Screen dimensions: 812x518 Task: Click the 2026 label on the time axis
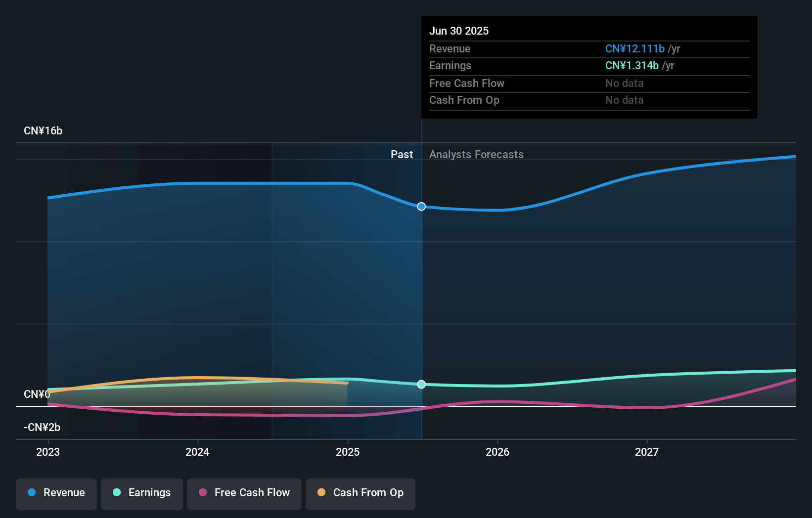pyautogui.click(x=498, y=452)
